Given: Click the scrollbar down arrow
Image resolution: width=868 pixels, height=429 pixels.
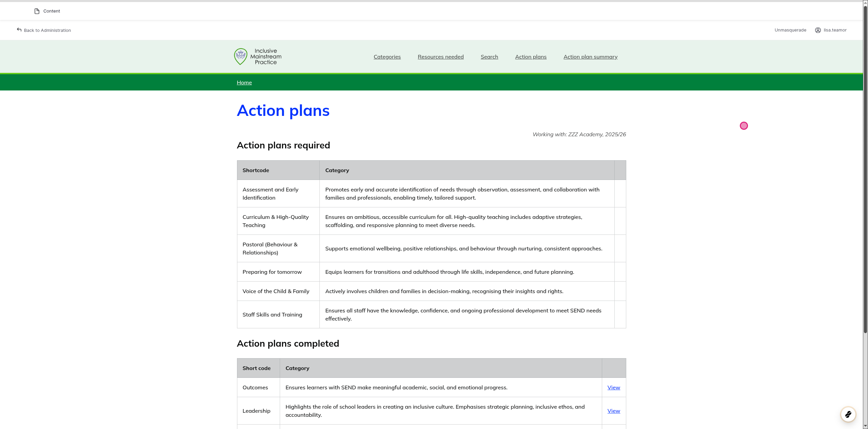Looking at the screenshot, I should coord(865,426).
